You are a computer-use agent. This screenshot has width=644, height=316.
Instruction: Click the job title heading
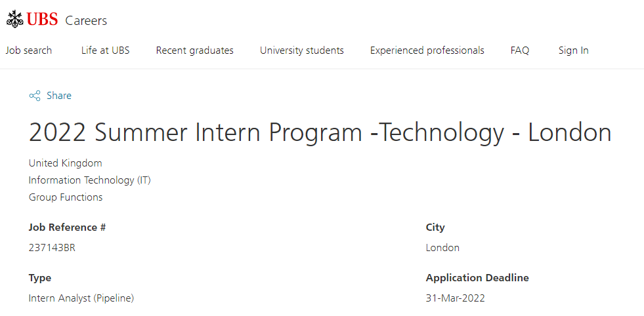point(320,132)
